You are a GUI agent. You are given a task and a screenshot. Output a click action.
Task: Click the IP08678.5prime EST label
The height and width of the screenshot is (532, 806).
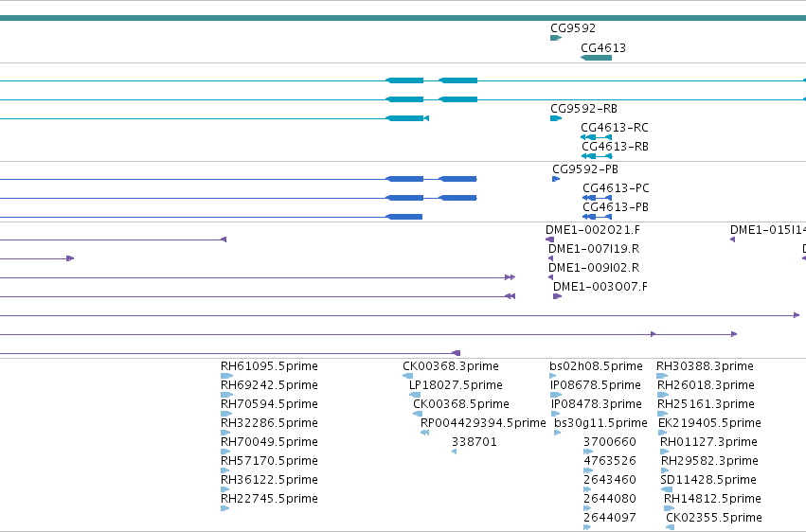[595, 385]
